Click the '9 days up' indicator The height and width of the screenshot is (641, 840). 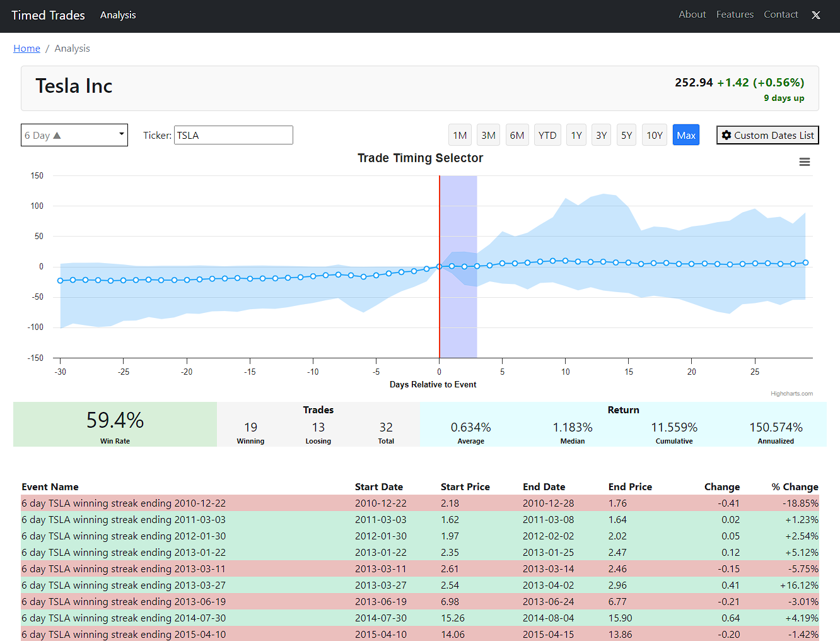784,98
